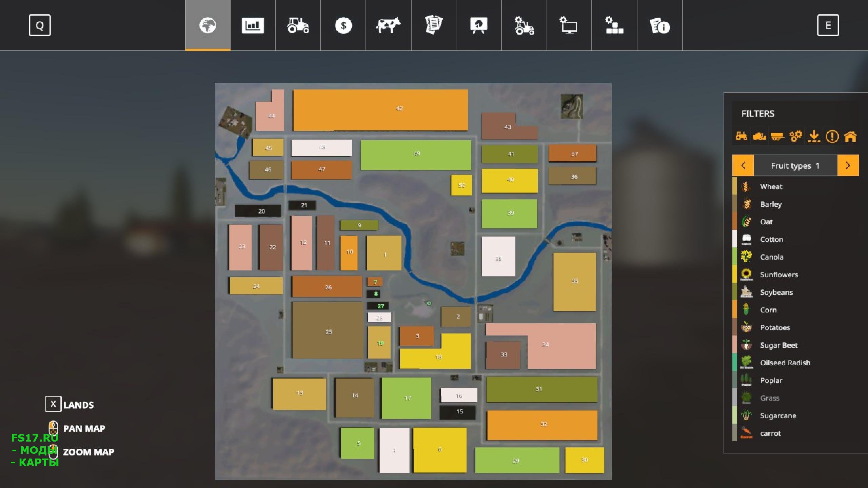Select the map/globe tab at top
Viewport: 868px width, 488px height.
tap(208, 25)
